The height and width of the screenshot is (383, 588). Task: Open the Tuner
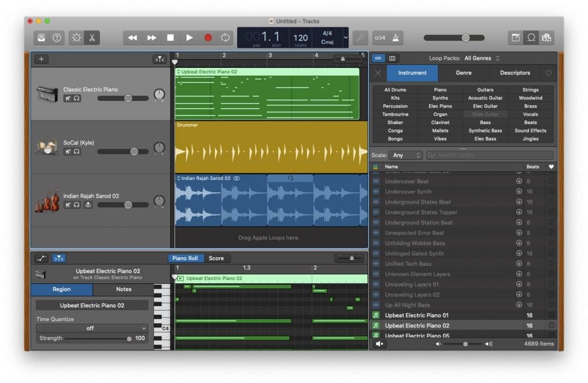pyautogui.click(x=360, y=37)
